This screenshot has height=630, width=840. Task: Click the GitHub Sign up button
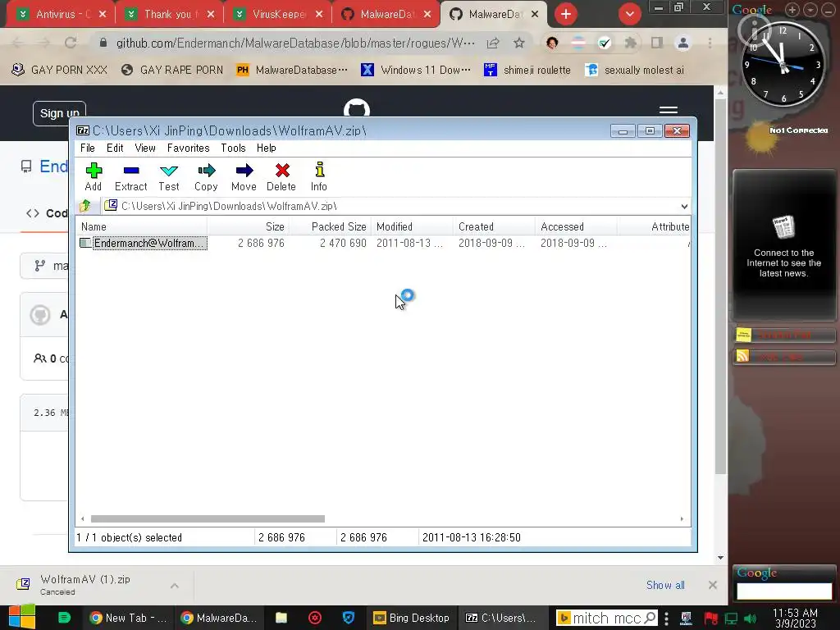pyautogui.click(x=59, y=113)
